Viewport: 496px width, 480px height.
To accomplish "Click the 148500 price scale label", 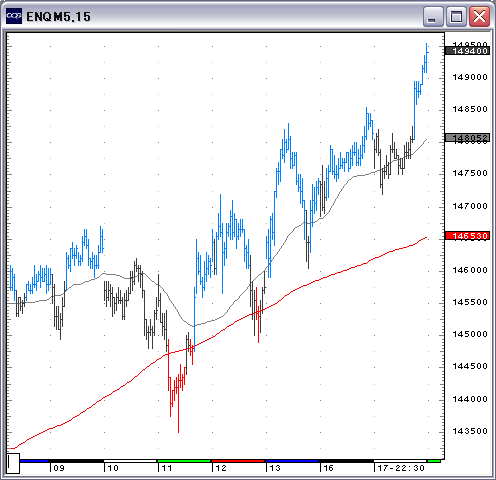I will (470, 109).
